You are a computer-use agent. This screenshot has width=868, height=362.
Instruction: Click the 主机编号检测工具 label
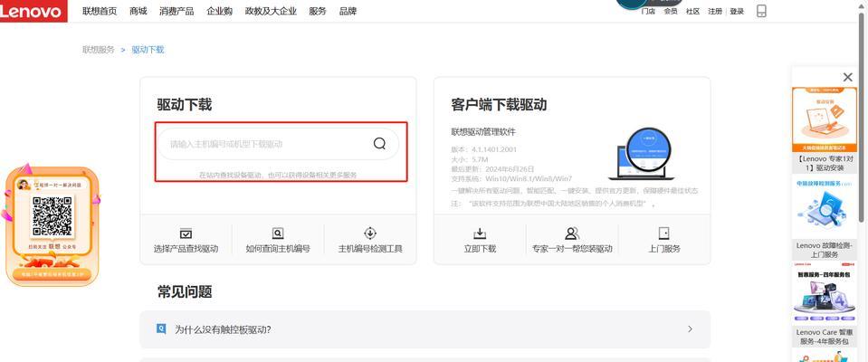[370, 249]
